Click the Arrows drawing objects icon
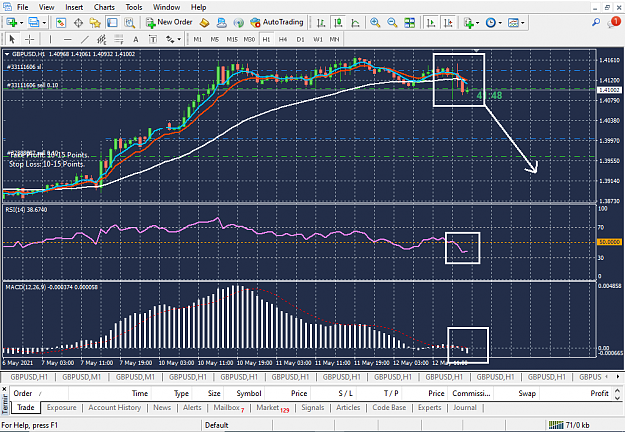625x432 pixels. click(170, 39)
